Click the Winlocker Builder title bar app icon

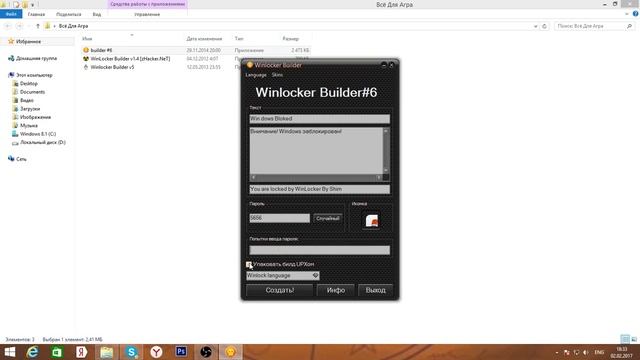(x=250, y=65)
